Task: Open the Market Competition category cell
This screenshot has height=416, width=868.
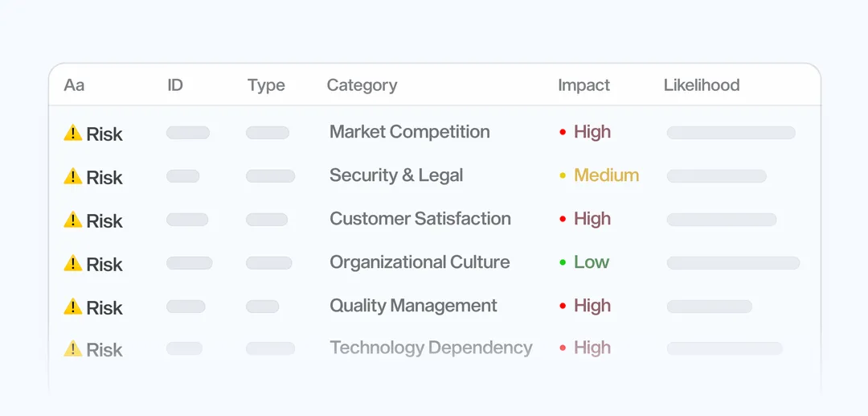Action: click(x=409, y=132)
